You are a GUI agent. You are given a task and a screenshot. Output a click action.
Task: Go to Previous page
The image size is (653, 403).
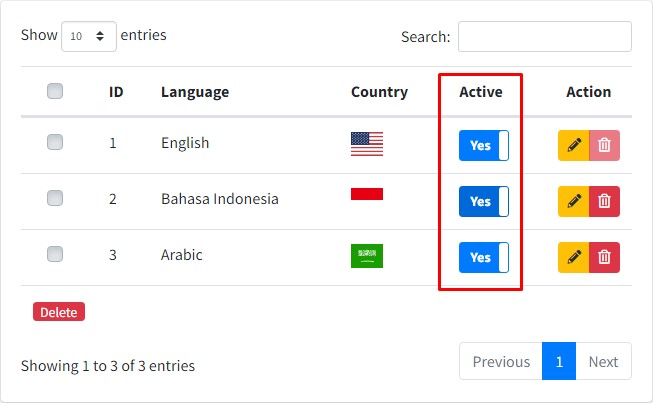pyautogui.click(x=501, y=361)
